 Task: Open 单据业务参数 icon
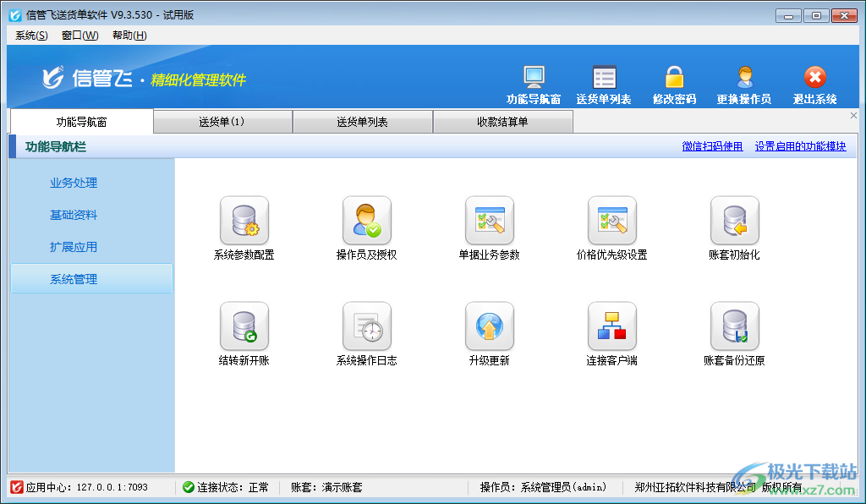pos(490,221)
